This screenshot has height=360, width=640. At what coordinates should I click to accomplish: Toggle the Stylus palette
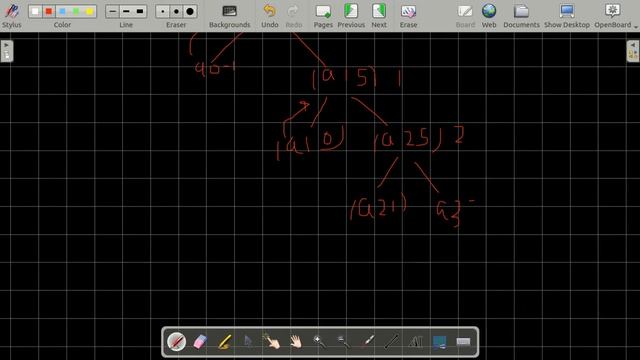coord(11,16)
